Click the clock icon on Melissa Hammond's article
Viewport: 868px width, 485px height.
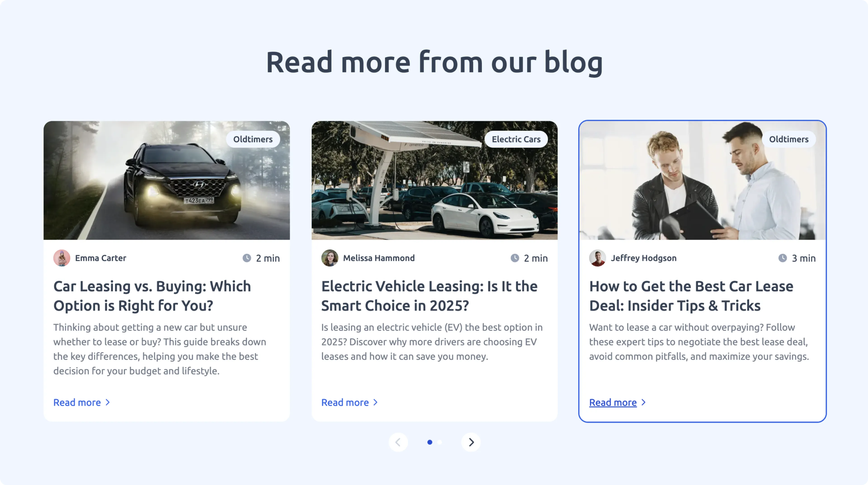tap(515, 258)
